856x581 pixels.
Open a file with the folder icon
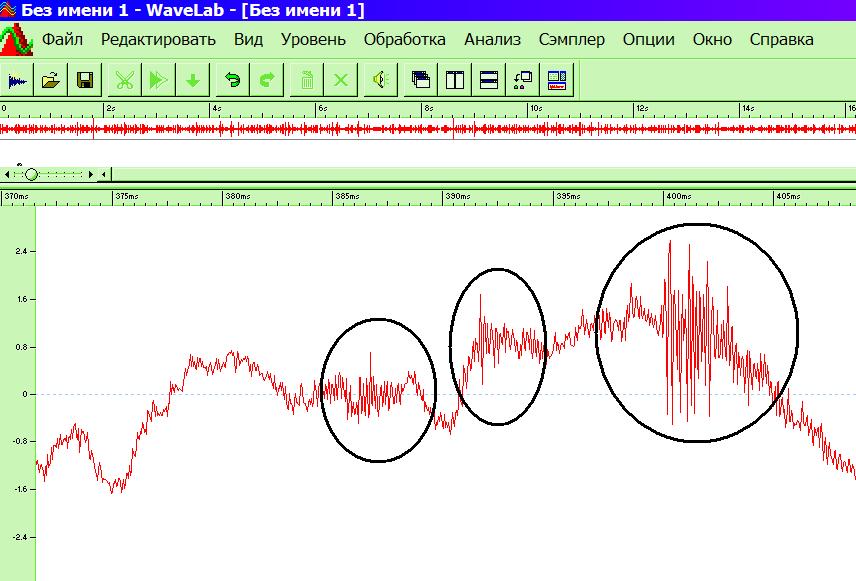pyautogui.click(x=51, y=80)
